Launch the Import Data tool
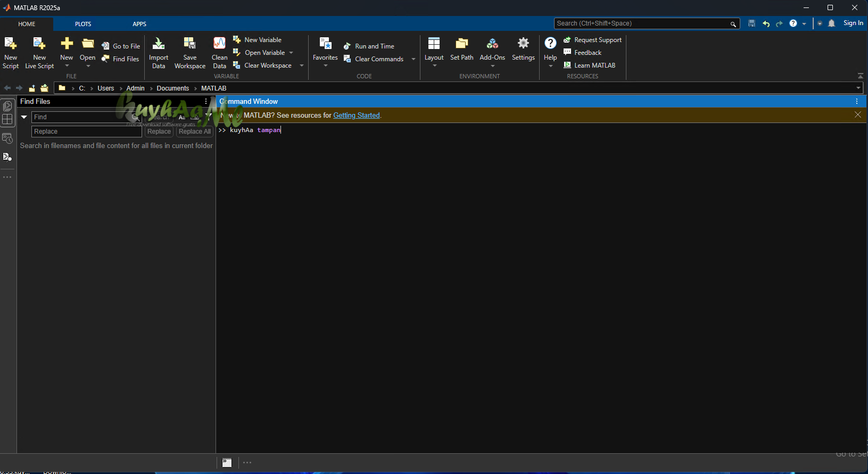868x474 pixels. click(159, 53)
